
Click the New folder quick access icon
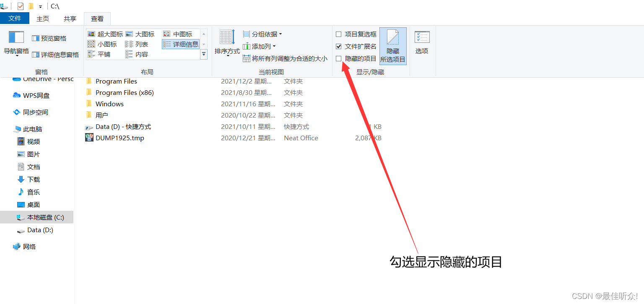tap(31, 6)
